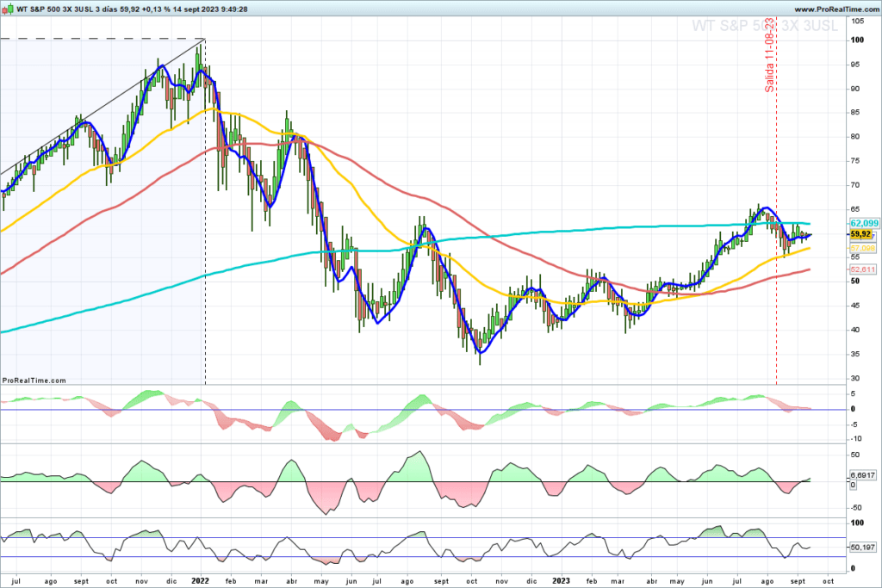Select the yellow 57,098 moving average label
Screen dimensions: 882x588
862,248
